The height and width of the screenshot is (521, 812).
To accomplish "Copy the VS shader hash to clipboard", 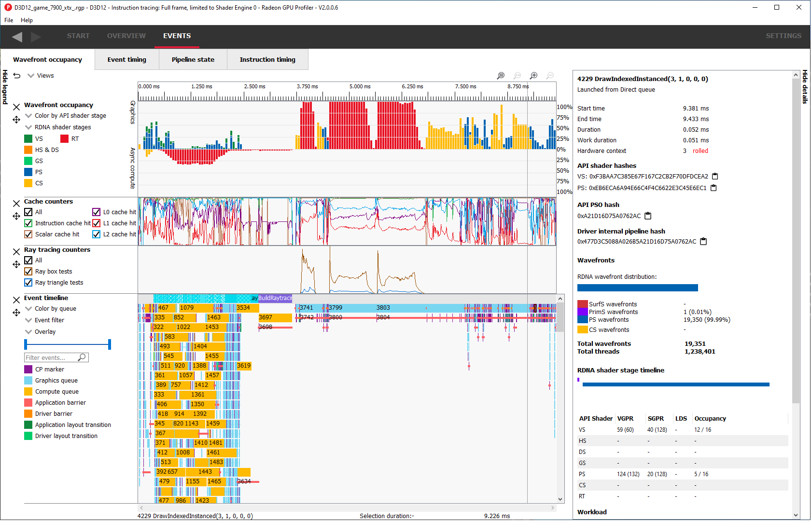I will point(714,177).
